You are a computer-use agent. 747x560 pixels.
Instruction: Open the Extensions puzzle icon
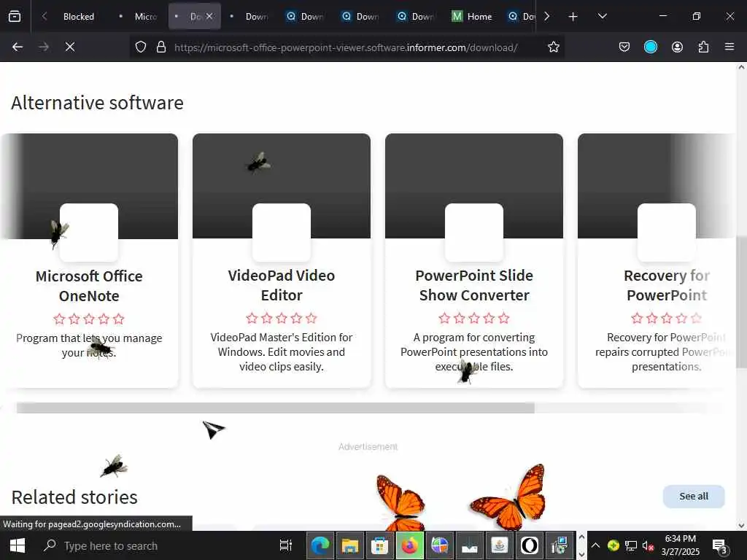[703, 47]
